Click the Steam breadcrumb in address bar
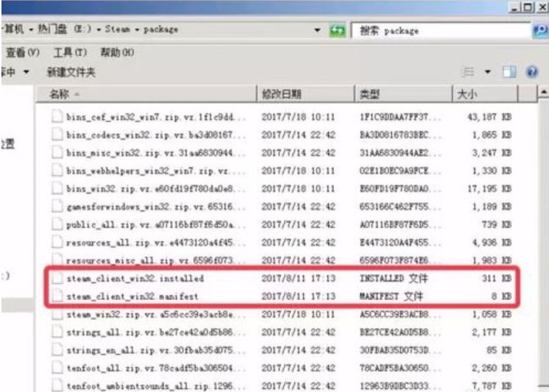This screenshot has width=549, height=392. pos(117,29)
